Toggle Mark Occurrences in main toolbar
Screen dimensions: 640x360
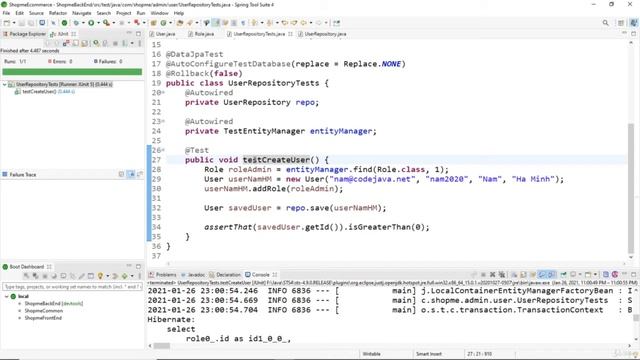[216, 23]
